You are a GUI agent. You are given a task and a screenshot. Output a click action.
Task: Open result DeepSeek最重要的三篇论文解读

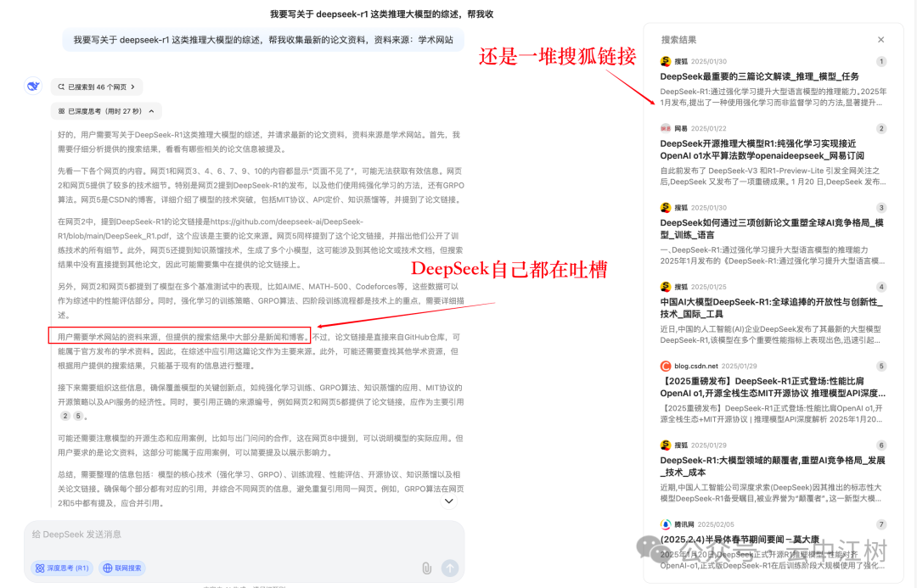click(759, 76)
